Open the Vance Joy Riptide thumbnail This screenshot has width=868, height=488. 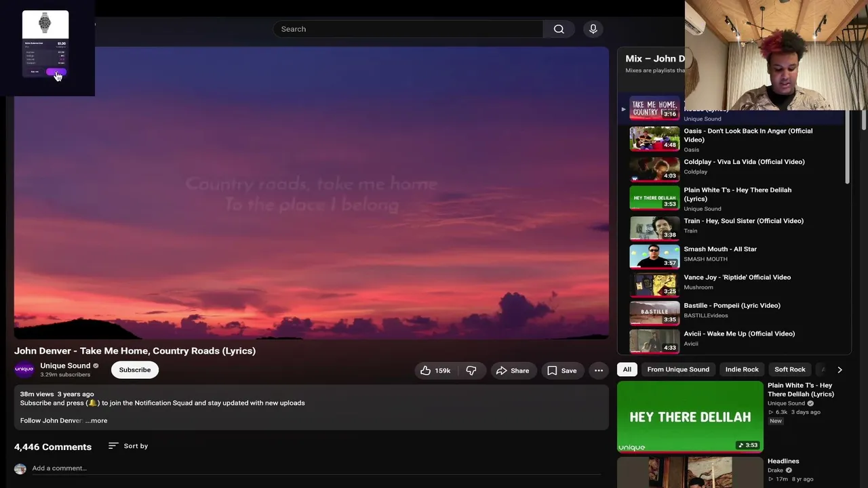pyautogui.click(x=654, y=285)
